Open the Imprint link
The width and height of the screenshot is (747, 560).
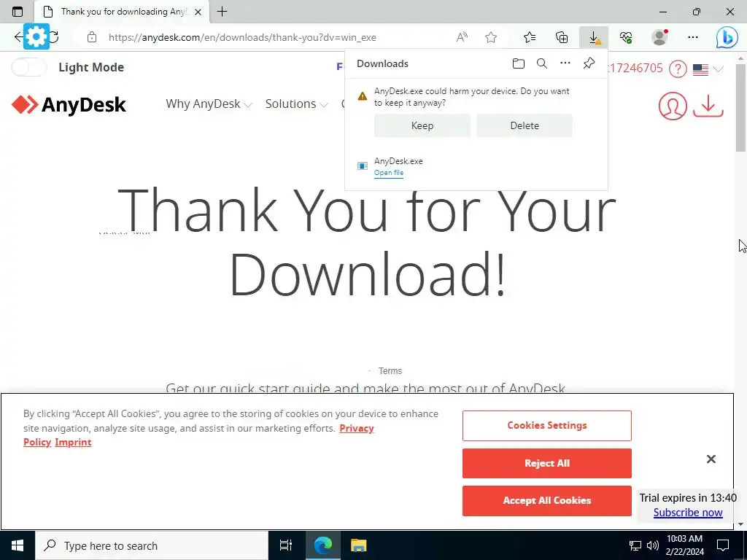(73, 443)
